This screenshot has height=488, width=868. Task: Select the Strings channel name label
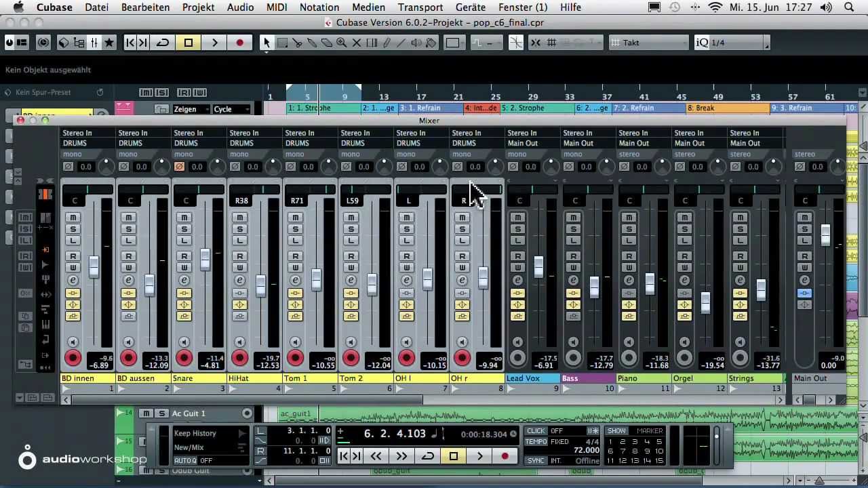pos(755,378)
